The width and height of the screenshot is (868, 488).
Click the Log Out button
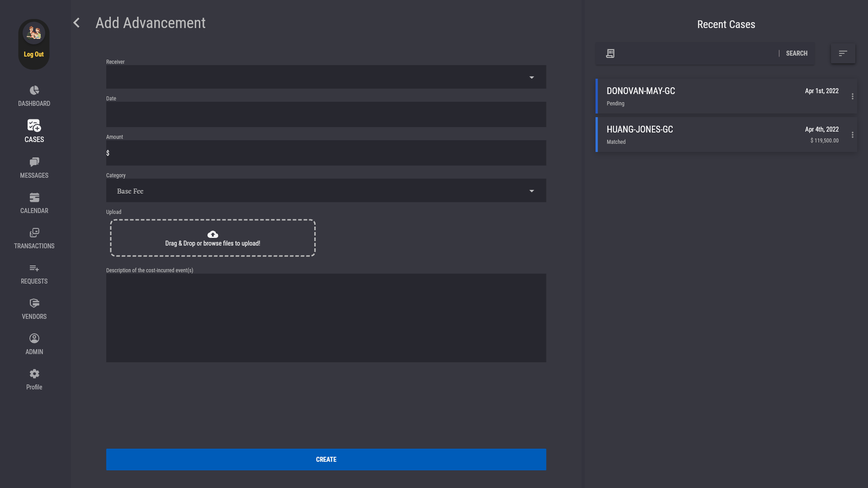click(x=34, y=54)
